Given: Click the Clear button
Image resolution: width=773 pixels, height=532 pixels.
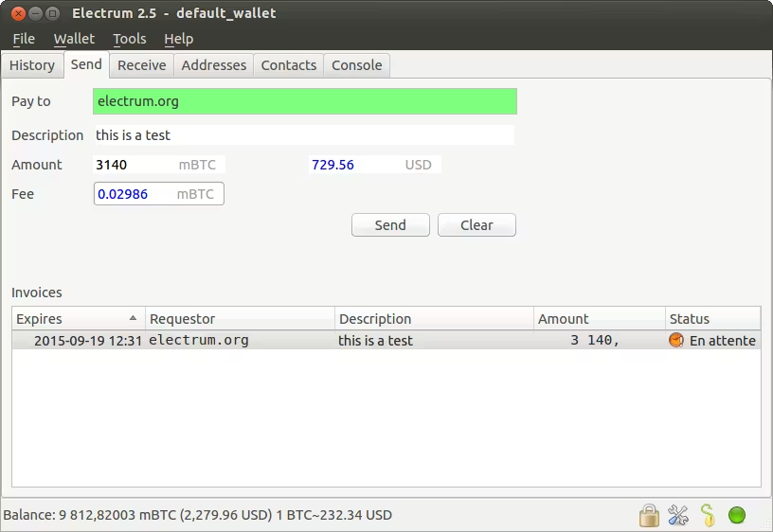Looking at the screenshot, I should click(x=476, y=225).
